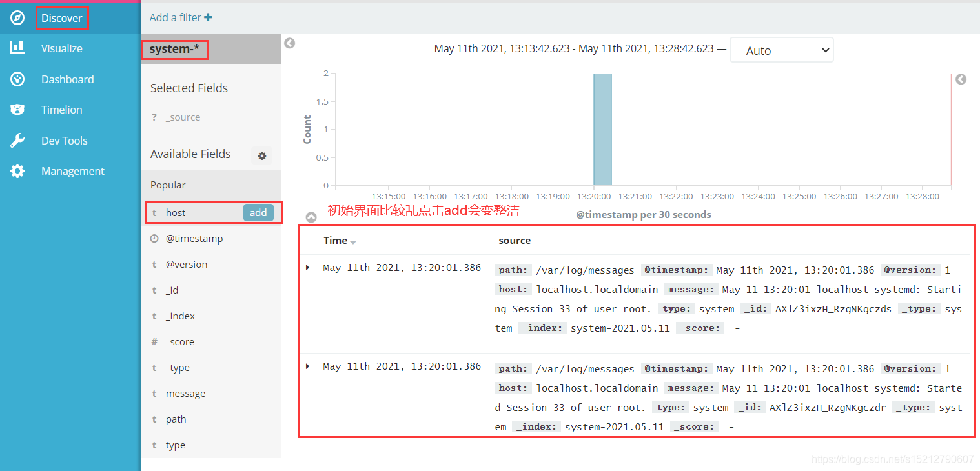Viewport: 980px width, 471px height.
Task: Click the message field in list
Action: tap(185, 394)
